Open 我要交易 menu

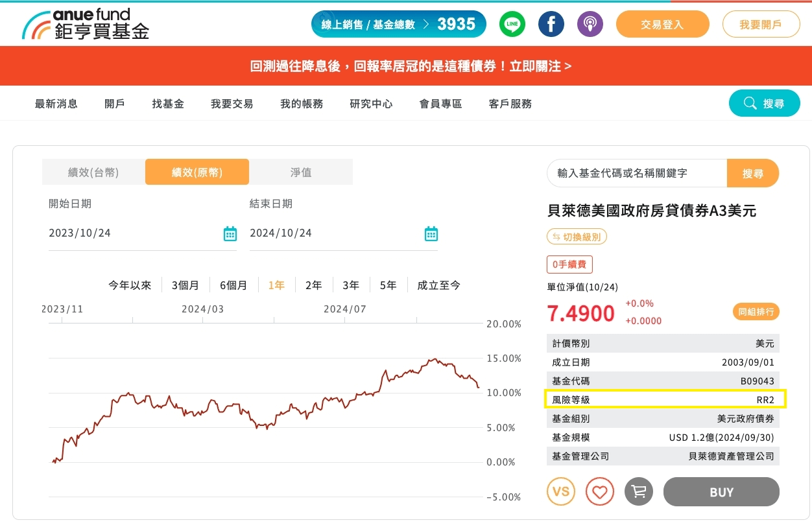pos(232,104)
